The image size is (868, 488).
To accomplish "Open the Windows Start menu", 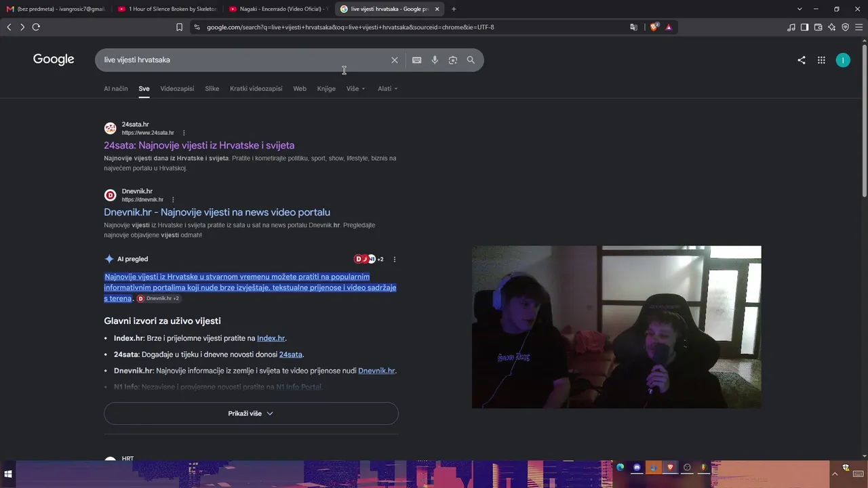I will pyautogui.click(x=8, y=474).
